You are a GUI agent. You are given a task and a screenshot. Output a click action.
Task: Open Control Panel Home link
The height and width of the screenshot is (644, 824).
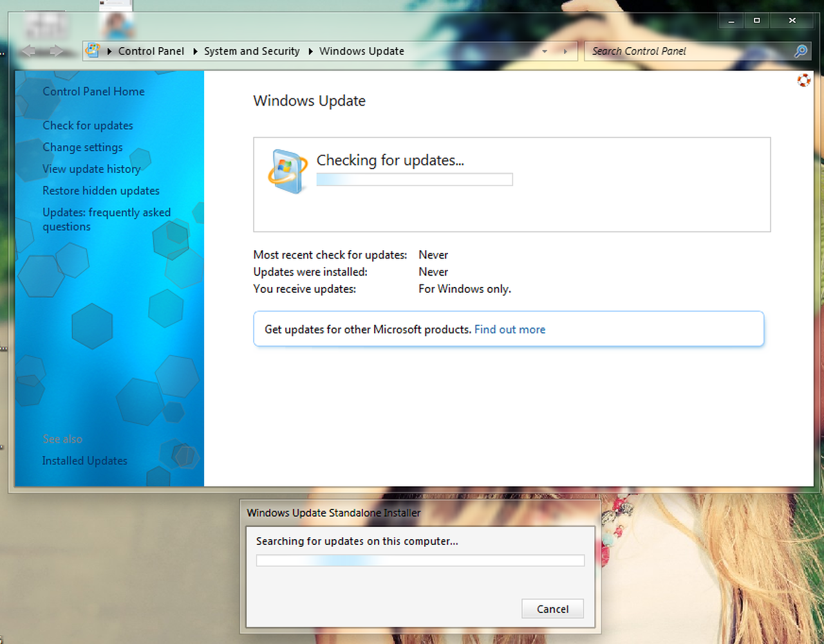click(93, 91)
